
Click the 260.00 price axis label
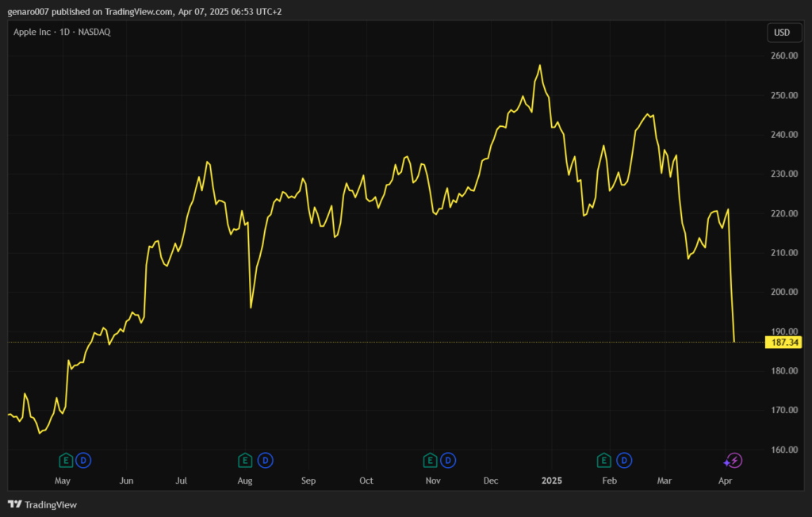point(783,56)
